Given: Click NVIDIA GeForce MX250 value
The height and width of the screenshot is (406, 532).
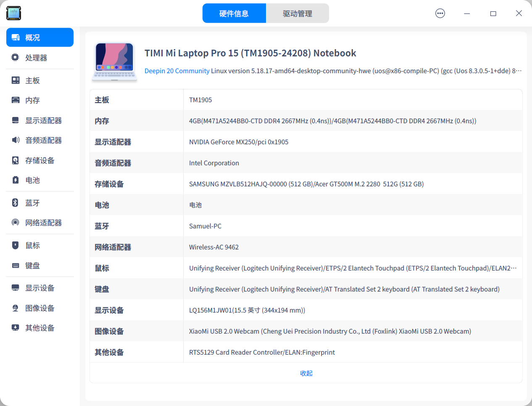Looking at the screenshot, I should pos(239,142).
